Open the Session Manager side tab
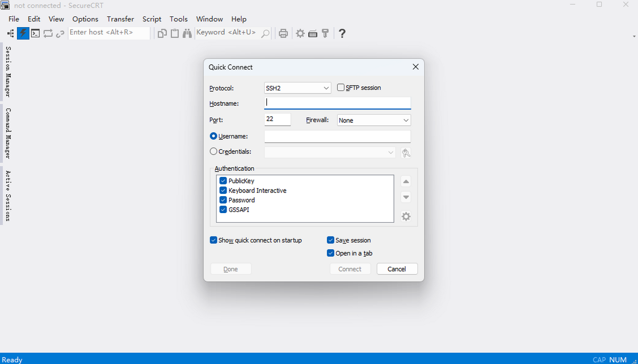This screenshot has width=638, height=364. pos(7,72)
